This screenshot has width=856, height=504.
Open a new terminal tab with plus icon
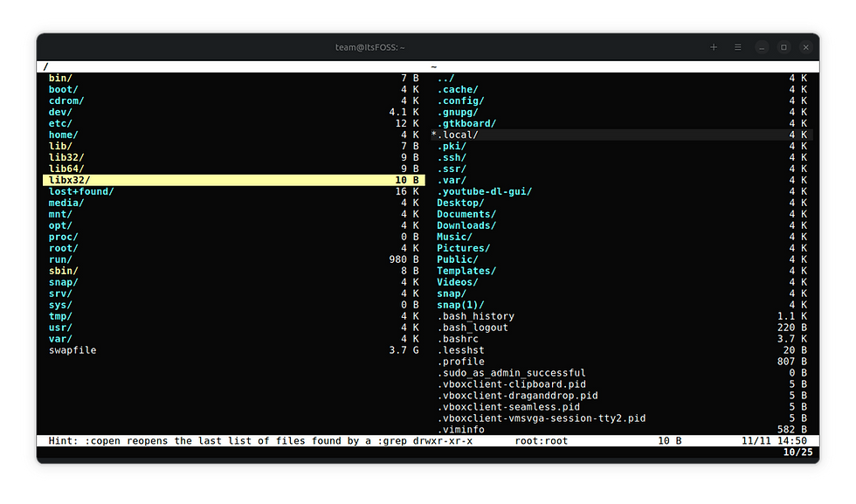coord(713,47)
